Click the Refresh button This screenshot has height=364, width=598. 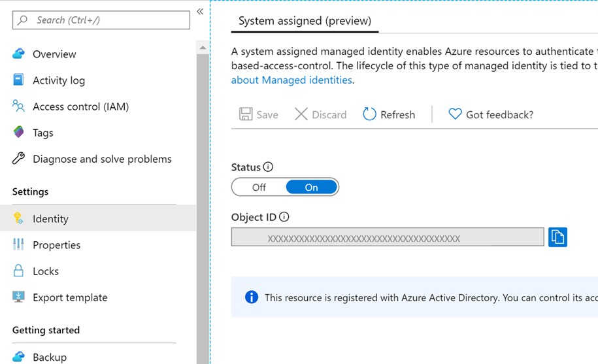389,114
